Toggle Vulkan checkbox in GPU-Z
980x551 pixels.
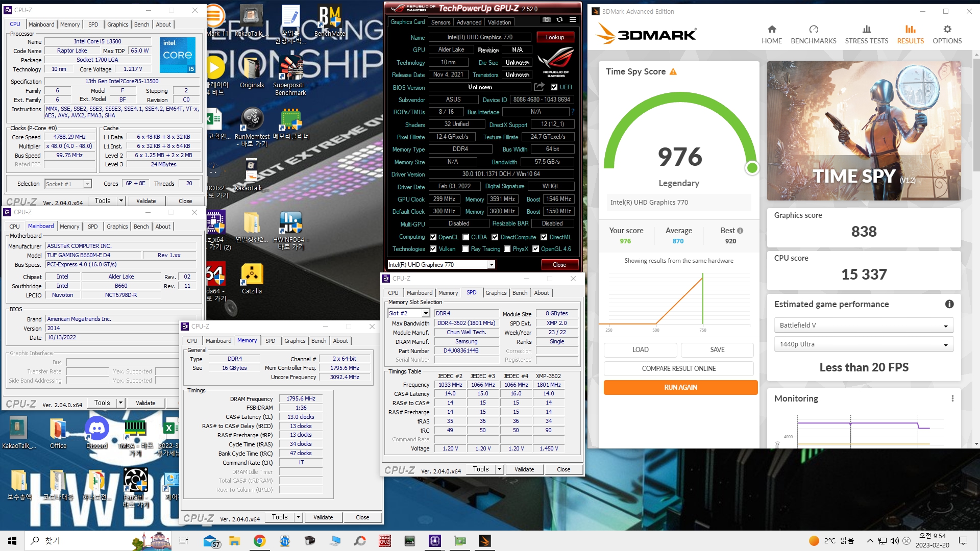pyautogui.click(x=433, y=249)
